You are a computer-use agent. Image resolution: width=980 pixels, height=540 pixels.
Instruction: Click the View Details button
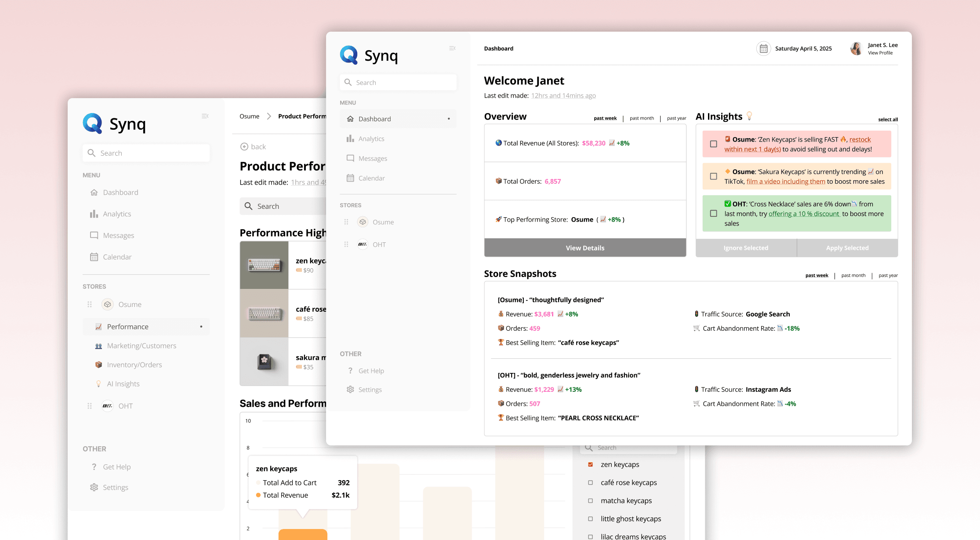click(x=585, y=248)
